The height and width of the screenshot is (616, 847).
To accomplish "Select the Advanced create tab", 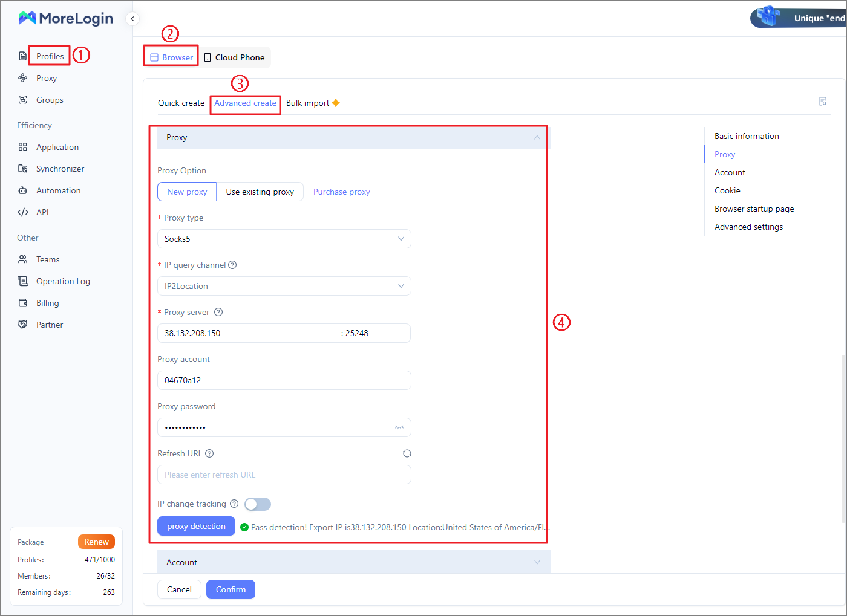I will coord(245,103).
